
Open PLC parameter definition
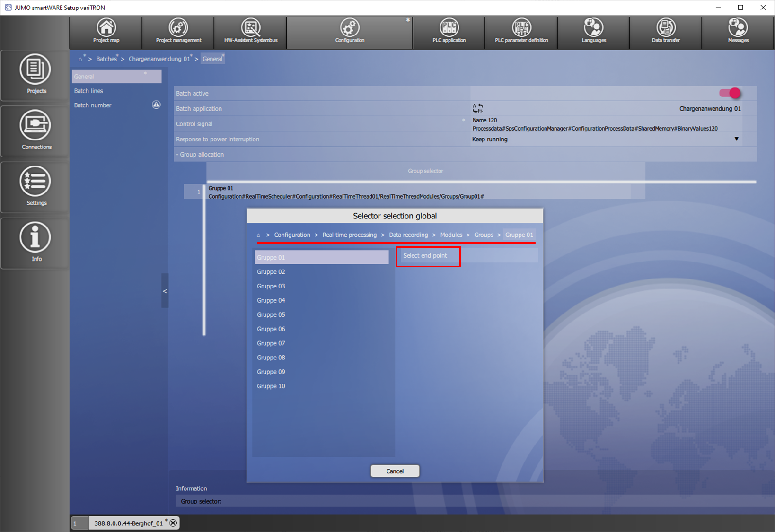[x=521, y=32]
